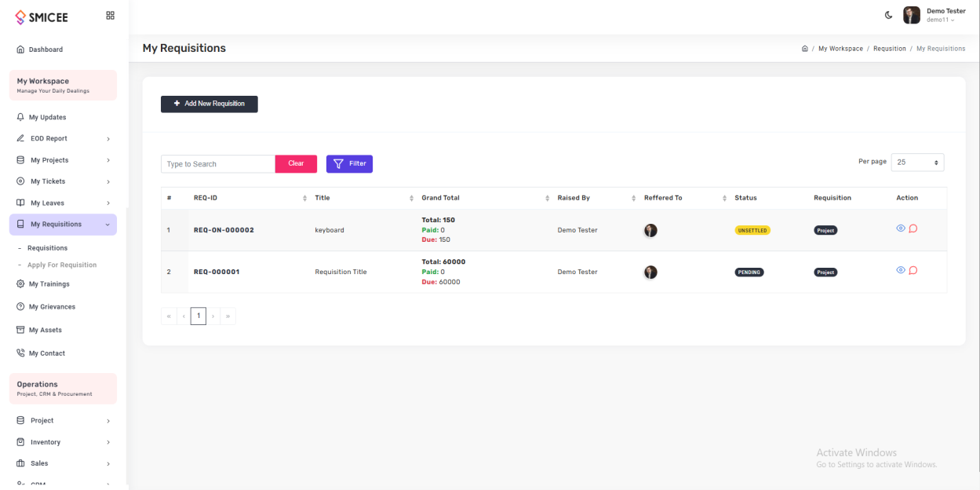Open Demo Tester profile avatar
This screenshot has height=490, width=980.
(911, 15)
